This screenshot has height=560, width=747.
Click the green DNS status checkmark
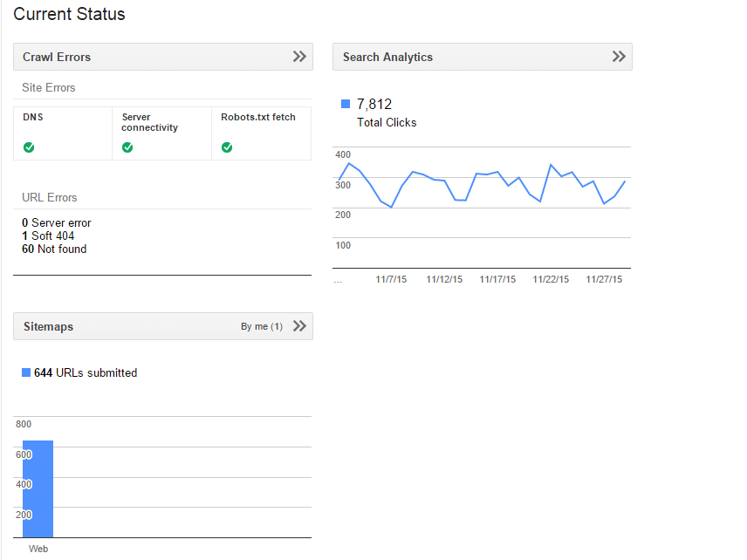[29, 147]
